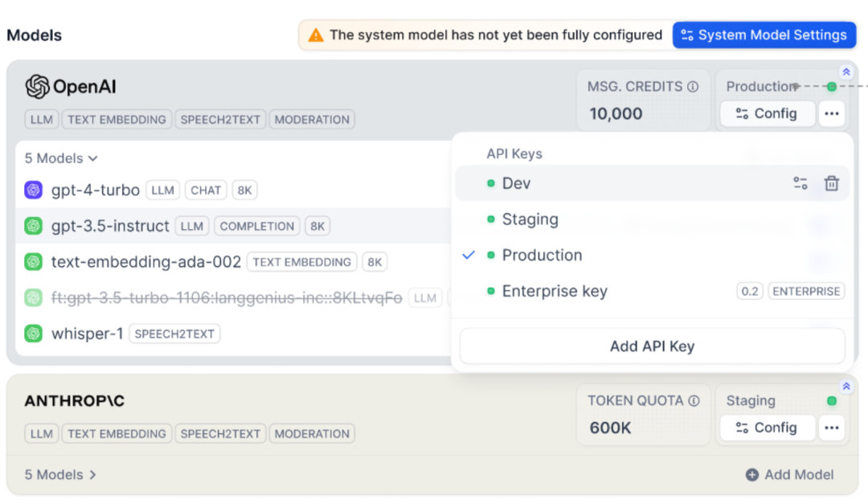Collapse the OpenAI provider card

tap(845, 71)
